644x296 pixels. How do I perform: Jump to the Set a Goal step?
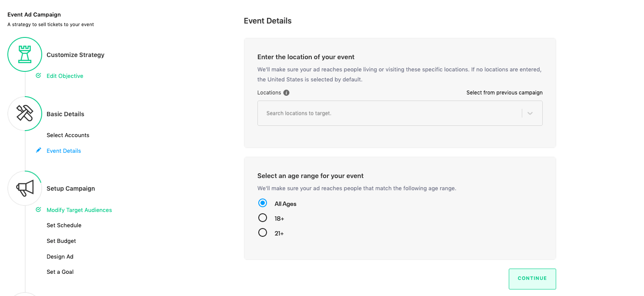click(60, 272)
